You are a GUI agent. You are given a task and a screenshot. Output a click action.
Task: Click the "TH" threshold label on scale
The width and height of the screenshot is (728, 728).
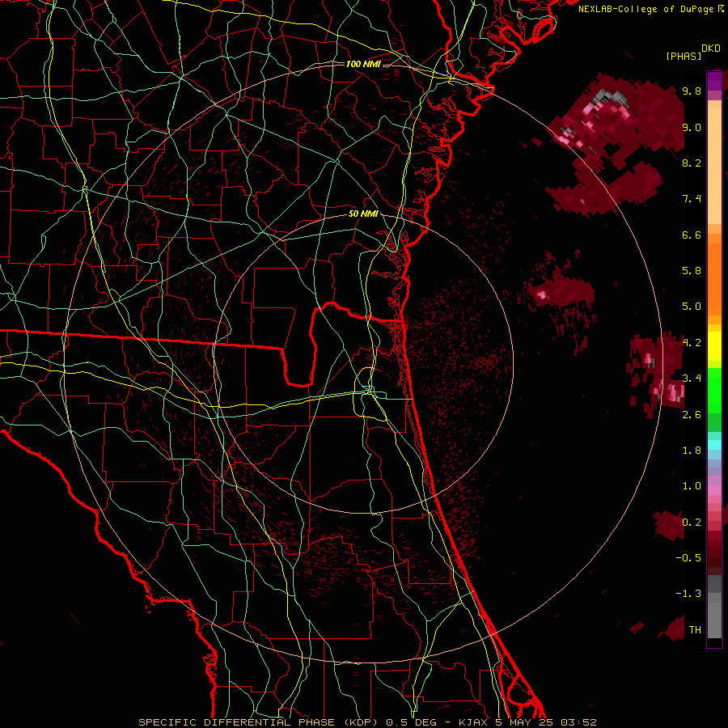[695, 630]
